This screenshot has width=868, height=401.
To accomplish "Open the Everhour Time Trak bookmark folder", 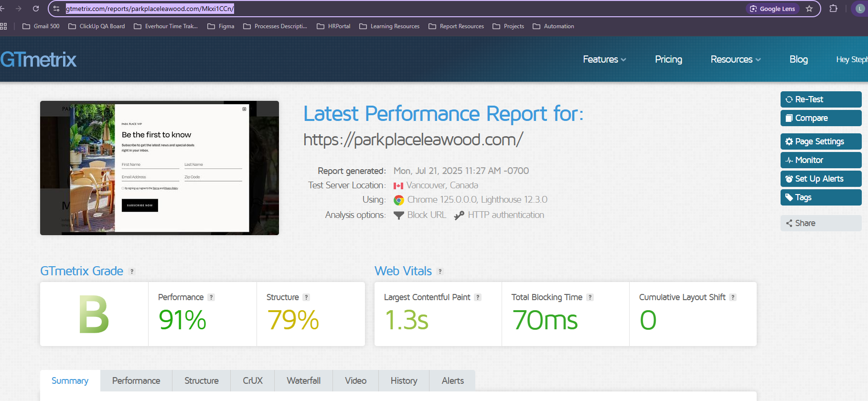I will [x=166, y=26].
